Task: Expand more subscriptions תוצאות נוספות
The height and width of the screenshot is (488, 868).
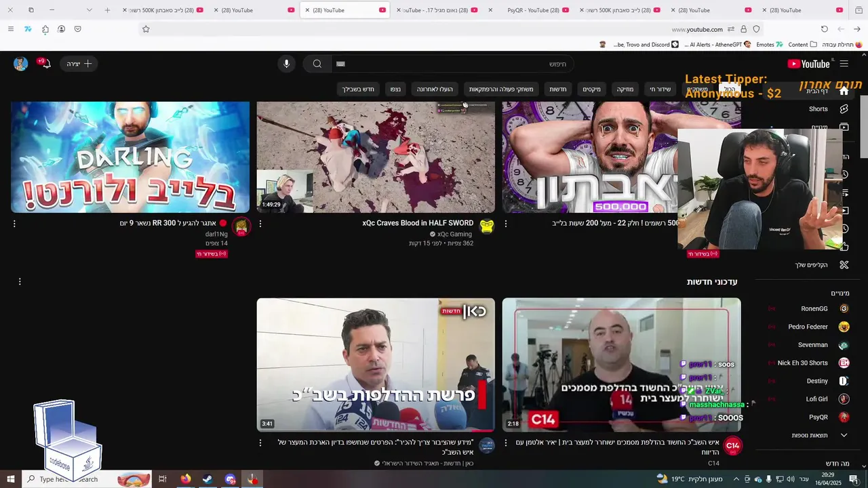Action: 821,435
